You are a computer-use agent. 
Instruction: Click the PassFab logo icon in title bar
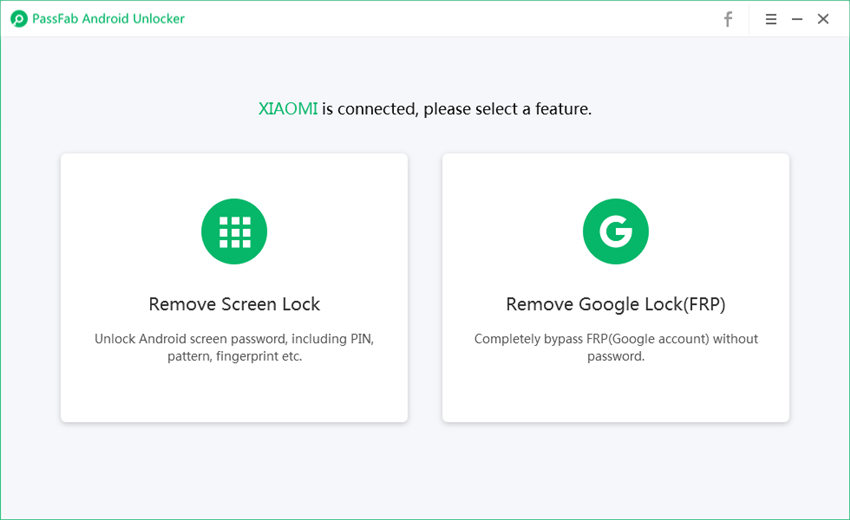(x=18, y=19)
